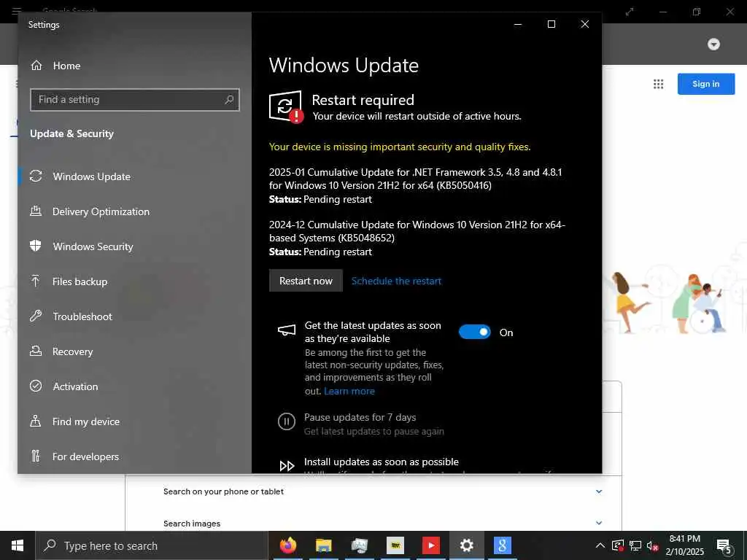Viewport: 747px width, 560px height.
Task: Click the Activation checkmark icon
Action: [36, 386]
